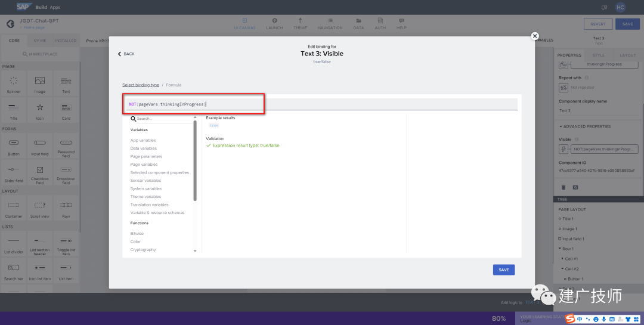The width and height of the screenshot is (644, 325).
Task: Select the Password field component
Action: [x=66, y=146]
